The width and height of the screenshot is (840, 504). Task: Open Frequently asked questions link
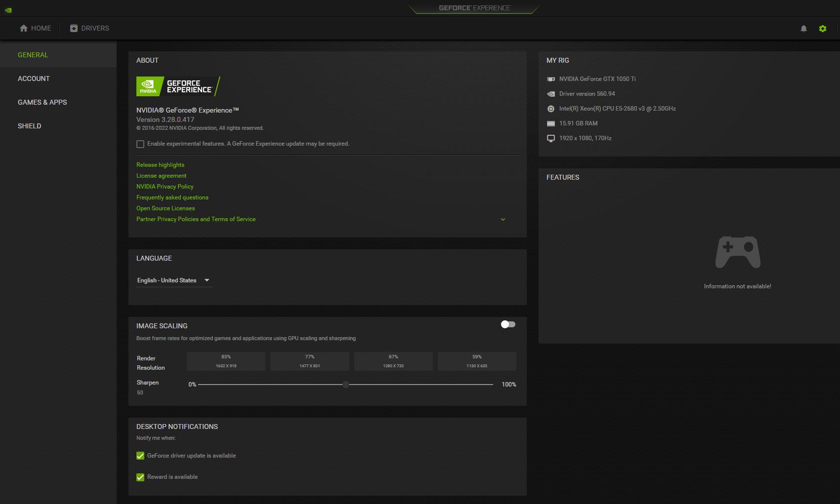coord(172,197)
